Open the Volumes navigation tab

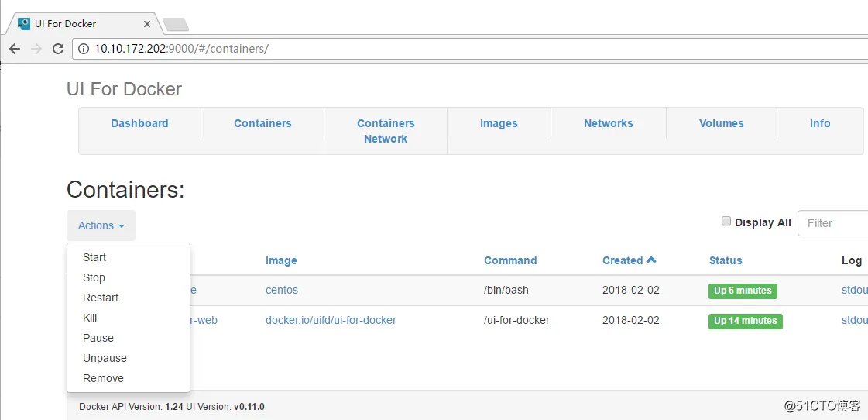click(x=722, y=123)
